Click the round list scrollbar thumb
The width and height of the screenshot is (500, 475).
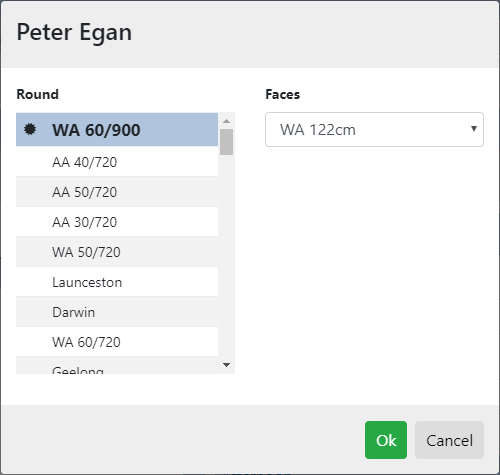(227, 142)
